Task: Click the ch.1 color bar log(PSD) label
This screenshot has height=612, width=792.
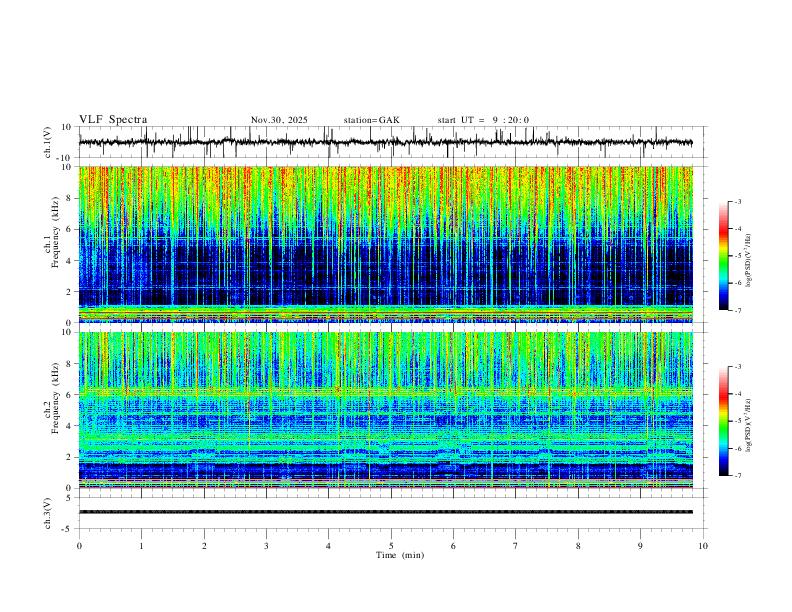Action: pyautogui.click(x=749, y=261)
